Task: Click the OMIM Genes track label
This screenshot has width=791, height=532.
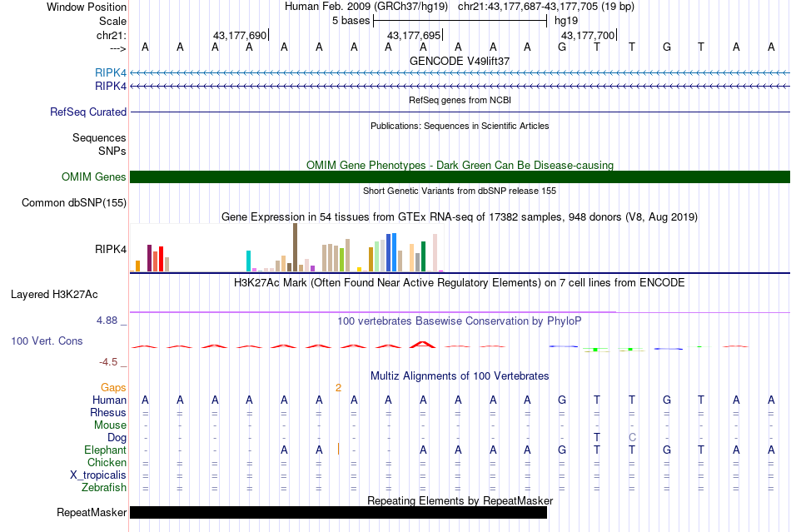Action: (x=93, y=177)
